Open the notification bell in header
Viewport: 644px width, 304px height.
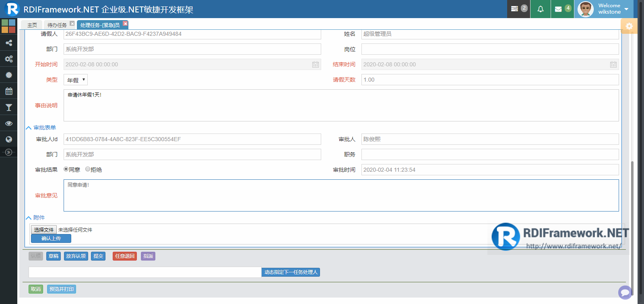[x=541, y=9]
